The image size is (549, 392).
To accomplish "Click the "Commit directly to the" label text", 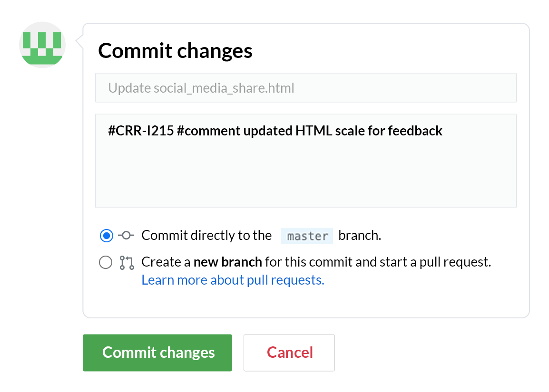I will coord(206,236).
